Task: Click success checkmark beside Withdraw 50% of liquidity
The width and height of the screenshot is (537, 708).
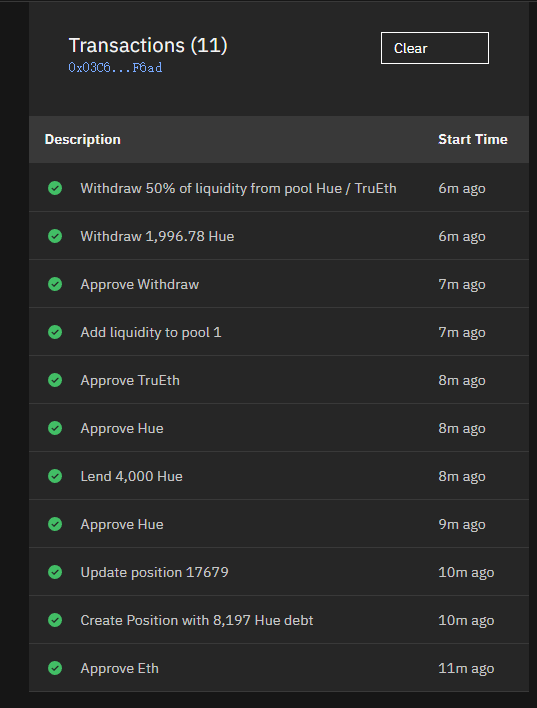Action: pyautogui.click(x=55, y=188)
